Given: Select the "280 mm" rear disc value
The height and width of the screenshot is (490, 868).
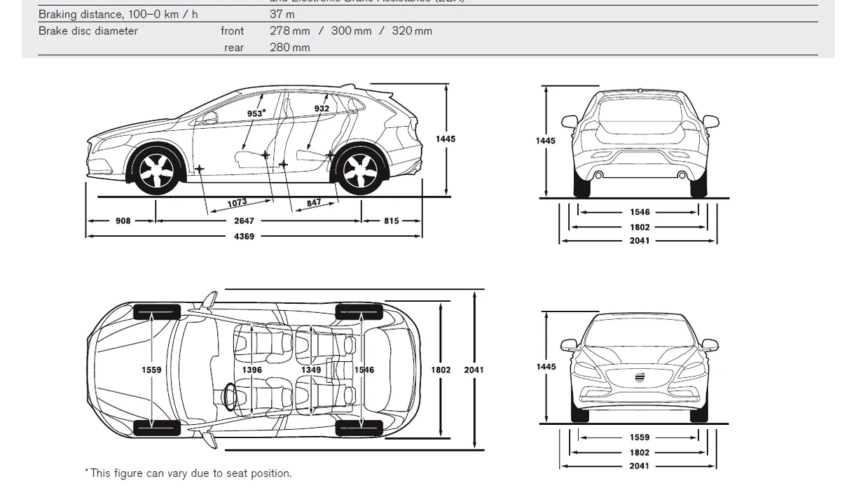Looking at the screenshot, I should (x=289, y=48).
